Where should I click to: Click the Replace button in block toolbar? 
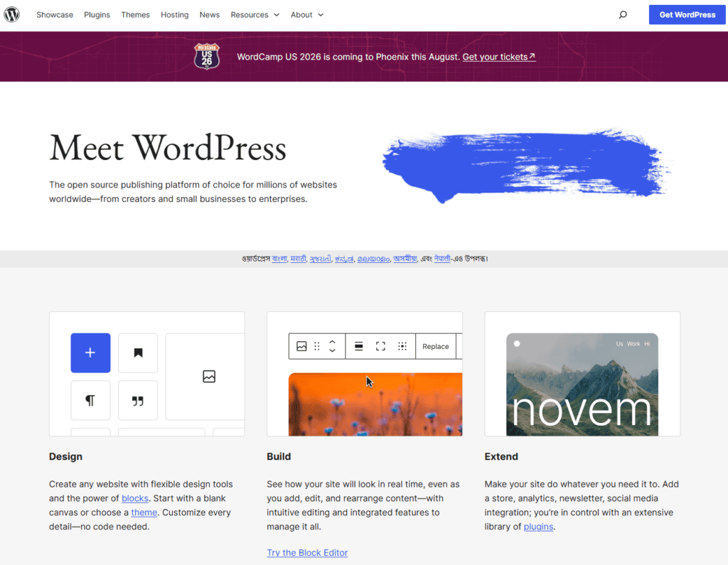pos(436,346)
